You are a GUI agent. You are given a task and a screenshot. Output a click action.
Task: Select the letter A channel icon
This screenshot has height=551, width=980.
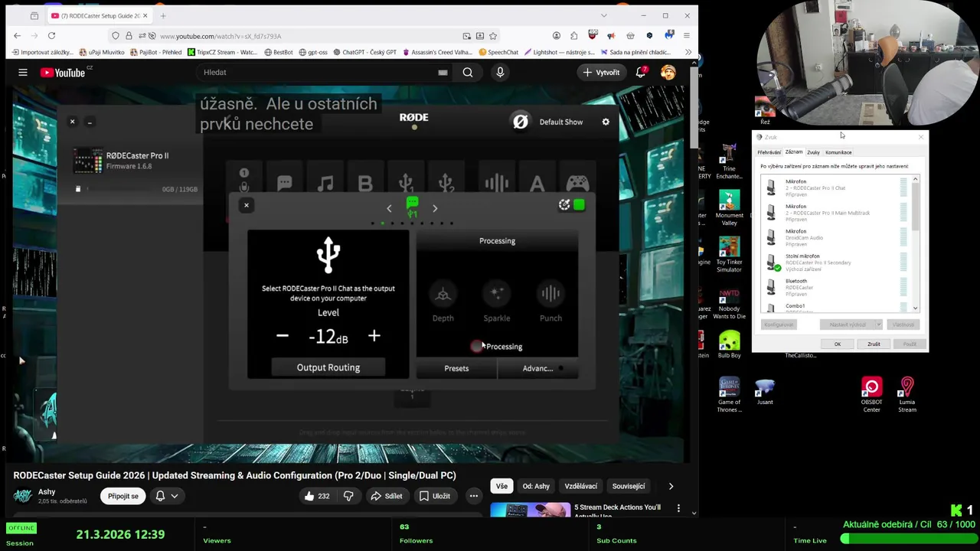[537, 183]
